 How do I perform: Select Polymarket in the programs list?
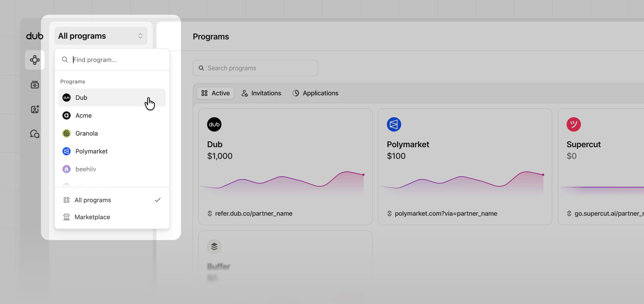(112, 151)
